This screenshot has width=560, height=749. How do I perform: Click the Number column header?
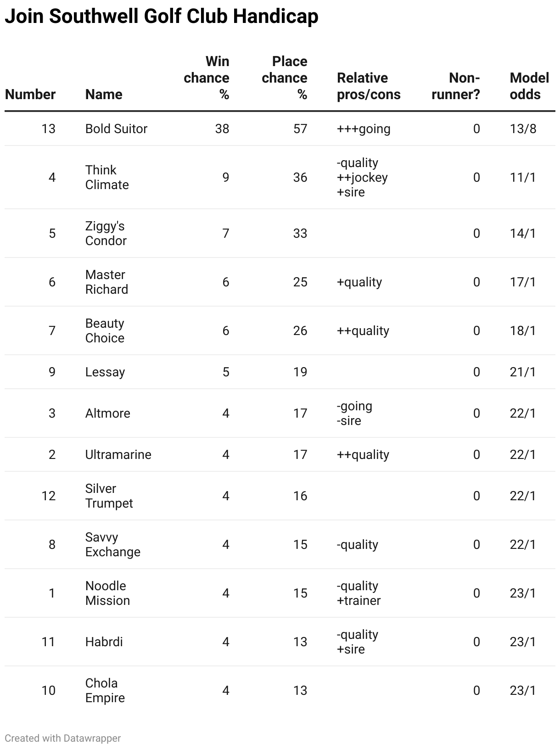pyautogui.click(x=30, y=95)
